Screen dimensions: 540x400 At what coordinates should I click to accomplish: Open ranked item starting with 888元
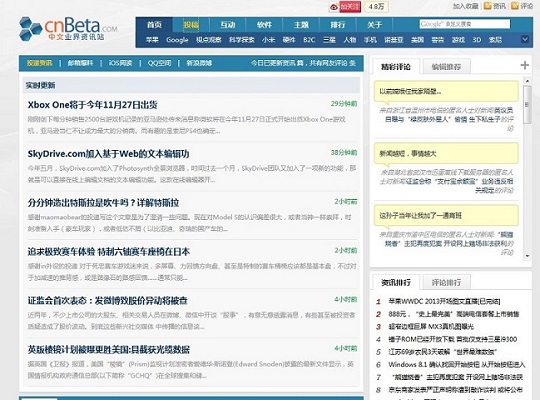tap(454, 314)
